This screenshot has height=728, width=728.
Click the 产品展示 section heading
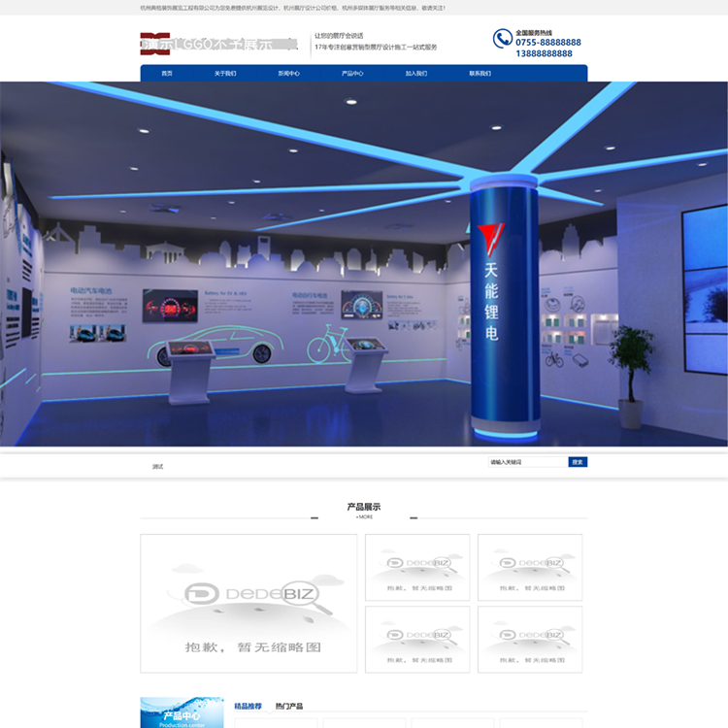click(x=364, y=507)
